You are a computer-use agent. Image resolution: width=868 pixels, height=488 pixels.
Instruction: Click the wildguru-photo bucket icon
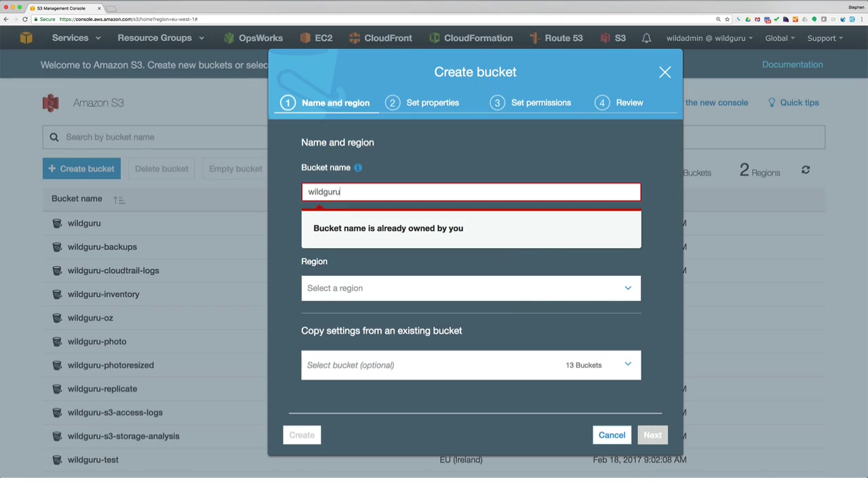point(57,342)
